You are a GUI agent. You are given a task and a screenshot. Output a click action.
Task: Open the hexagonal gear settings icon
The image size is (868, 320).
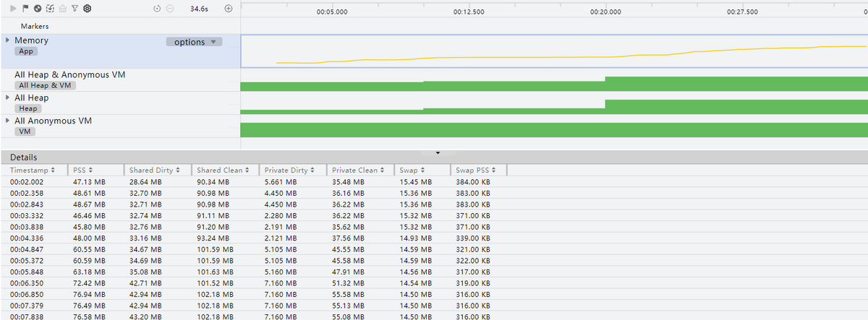click(x=87, y=9)
